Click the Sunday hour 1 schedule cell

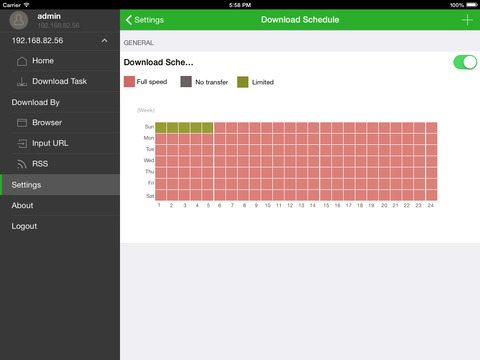coord(161,128)
